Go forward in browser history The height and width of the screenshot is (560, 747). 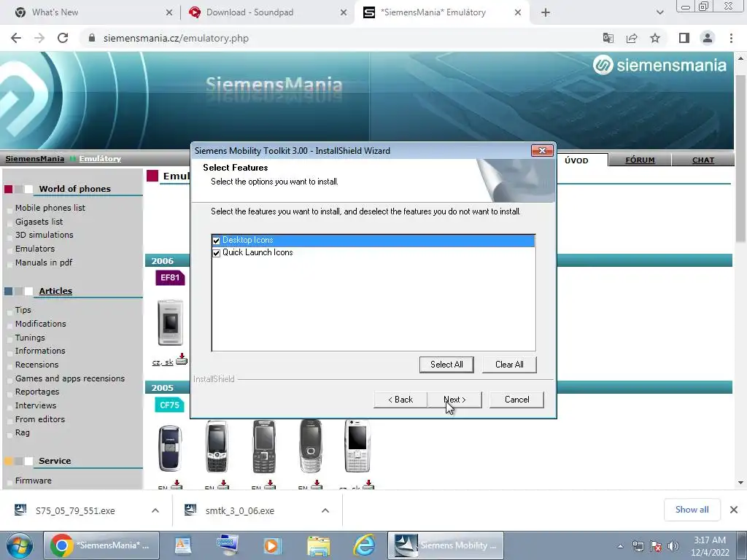[39, 38]
